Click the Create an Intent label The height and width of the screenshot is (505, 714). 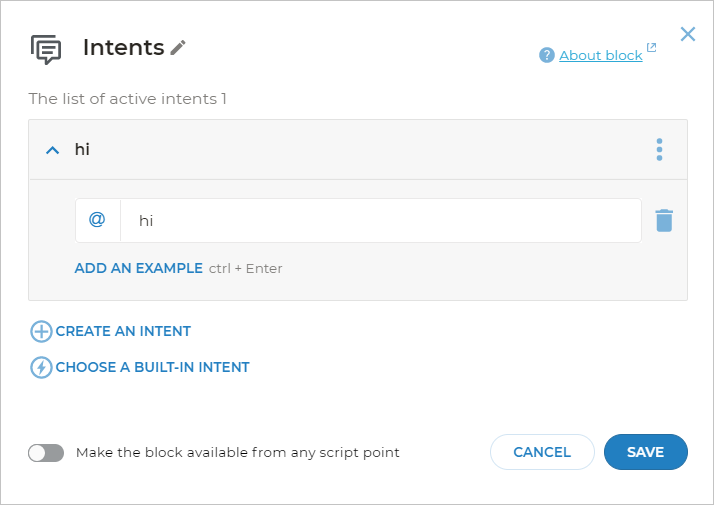pos(123,331)
